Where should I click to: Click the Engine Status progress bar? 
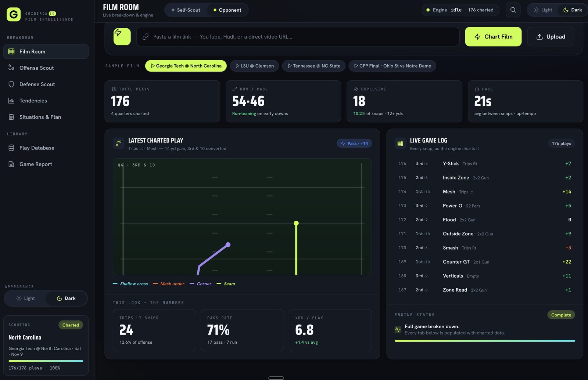tap(485, 341)
